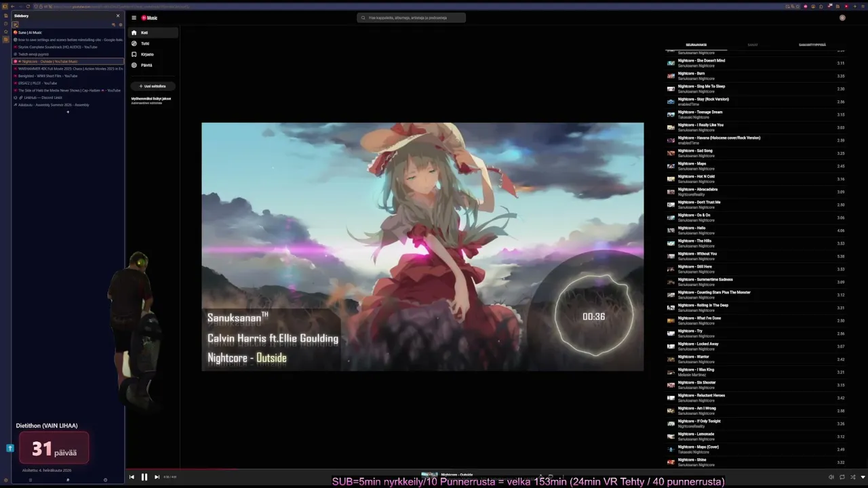The height and width of the screenshot is (488, 868).
Task: Click the Nightcore Outside video player
Action: click(x=422, y=247)
